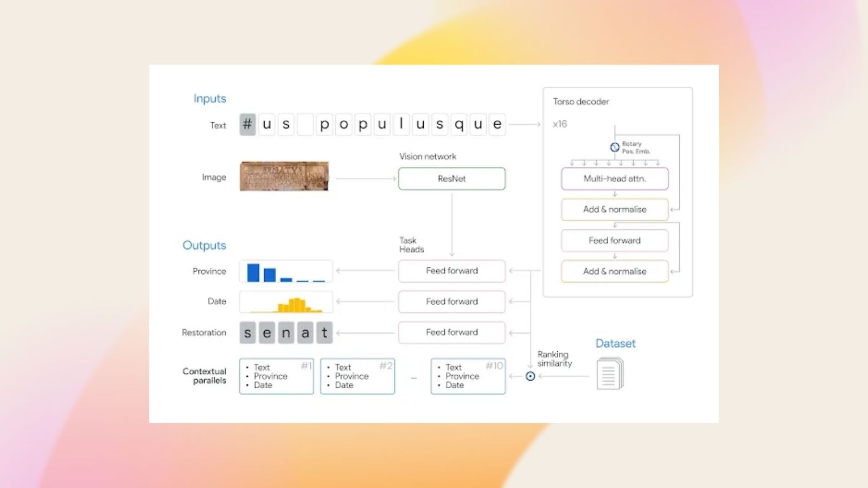Click the Province task head Feed forward box
Image resolution: width=868 pixels, height=488 pixels.
[x=451, y=271]
